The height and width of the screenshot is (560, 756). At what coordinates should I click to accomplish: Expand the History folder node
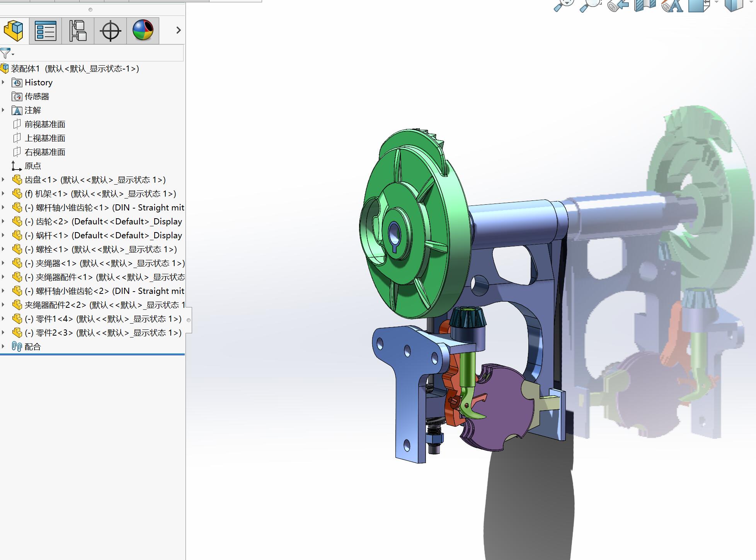(x=3, y=82)
